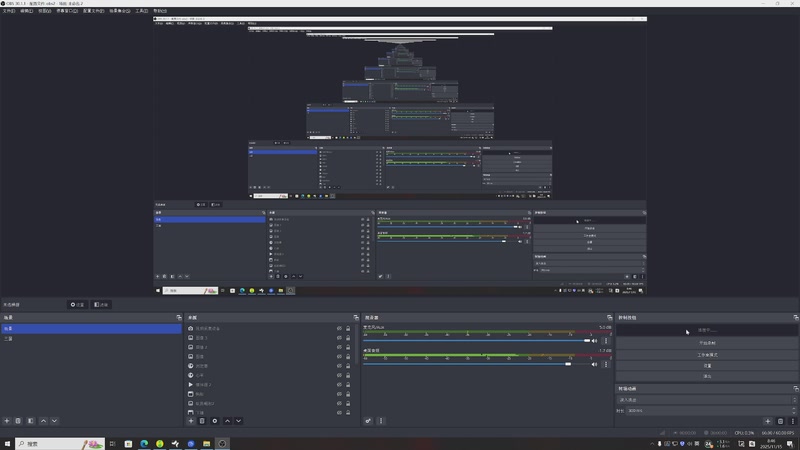Add a new source with Sources plus icon

191,421
